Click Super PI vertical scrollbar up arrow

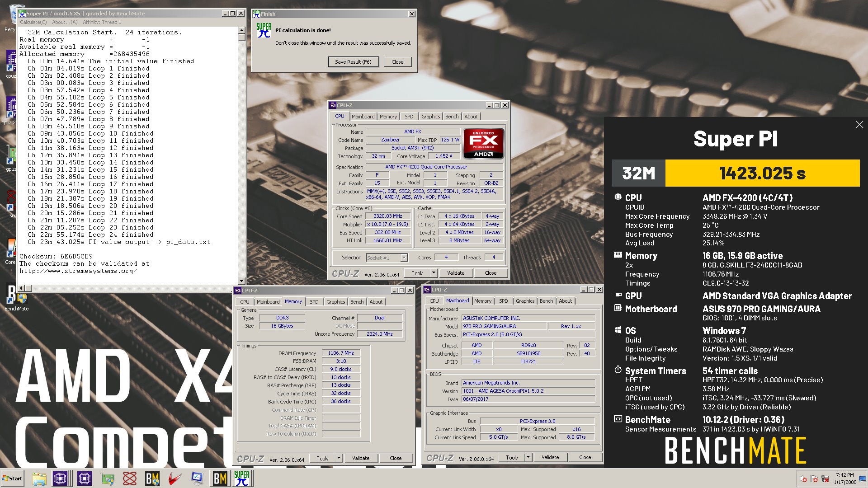[241, 30]
